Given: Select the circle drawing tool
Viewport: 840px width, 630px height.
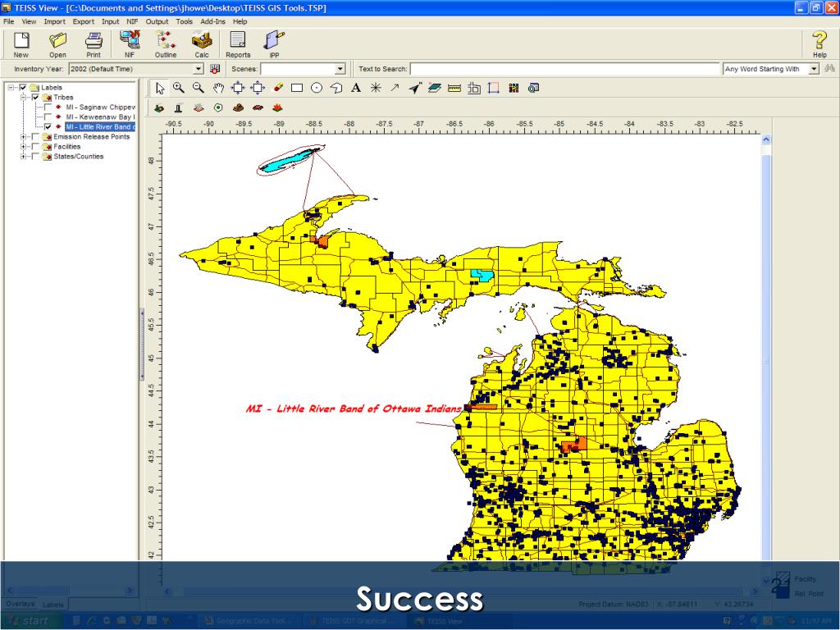Looking at the screenshot, I should pyautogui.click(x=317, y=89).
